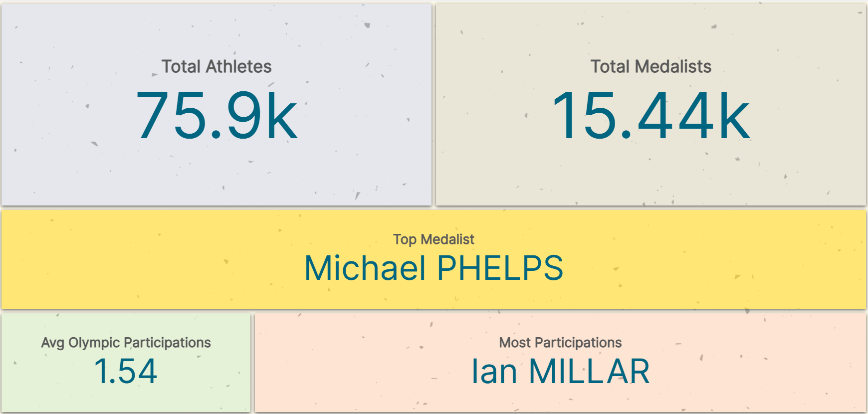
Task: Select the 1.54 average value
Action: tap(126, 372)
